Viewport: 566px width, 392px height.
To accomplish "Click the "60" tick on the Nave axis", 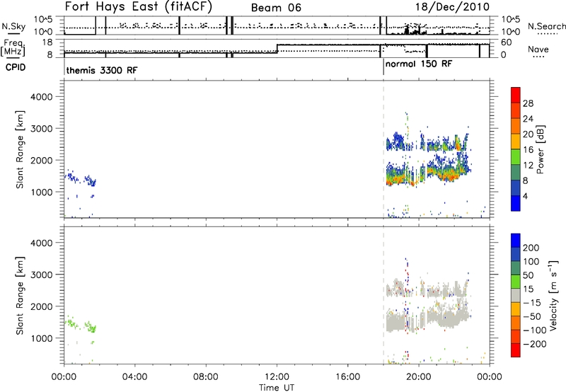I will click(x=507, y=42).
